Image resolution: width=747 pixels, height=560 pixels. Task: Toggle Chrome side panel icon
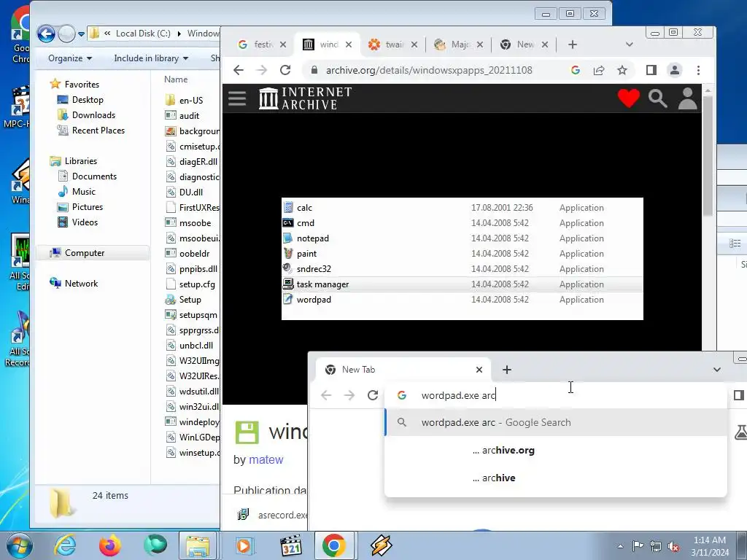pos(651,71)
